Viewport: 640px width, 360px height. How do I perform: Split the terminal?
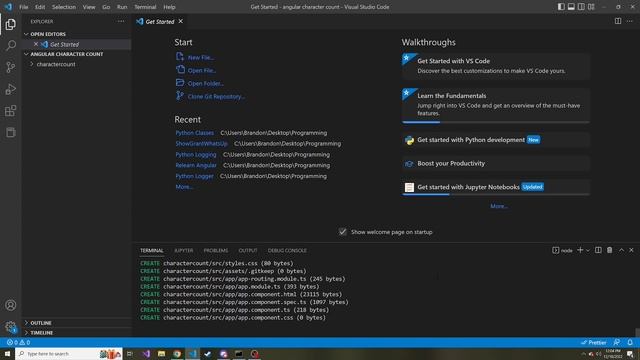[598, 250]
